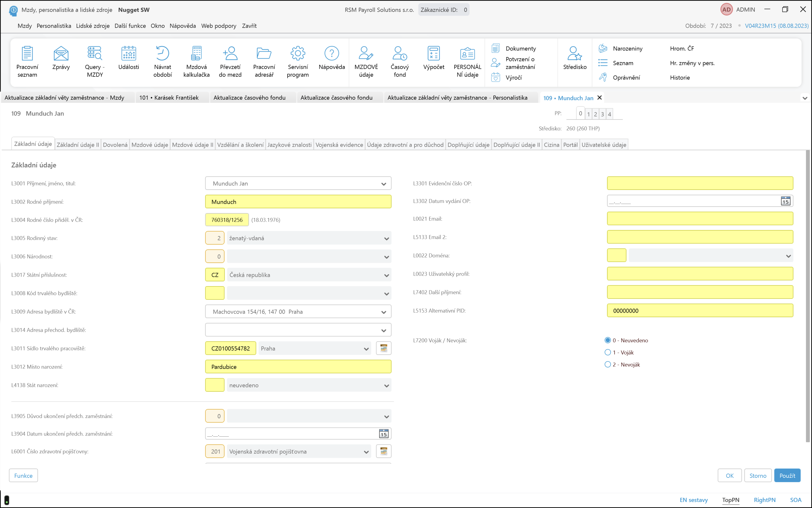Screen dimensions: 812x508
Task: Open Hrom. ČF item
Action: (682, 48)
